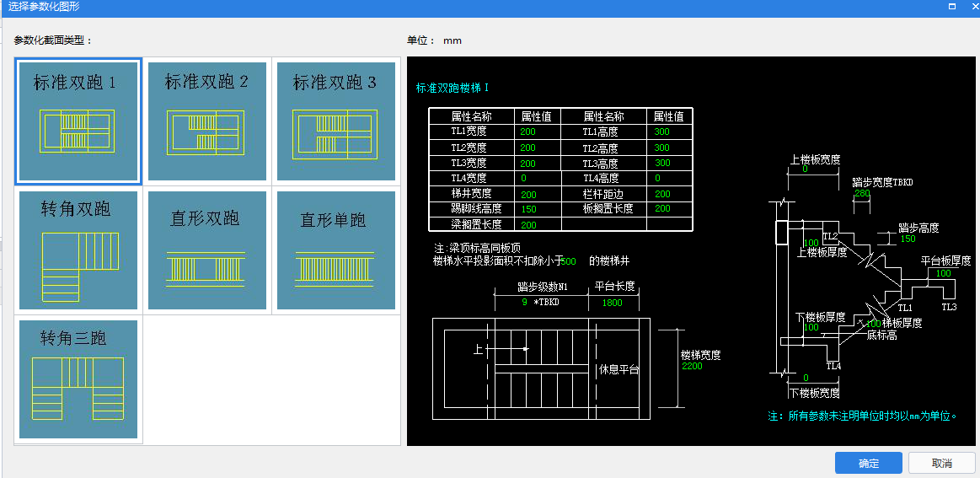Screen dimensions: 980x478
Task: Edit TL4高度 value 0
Action: [657, 179]
